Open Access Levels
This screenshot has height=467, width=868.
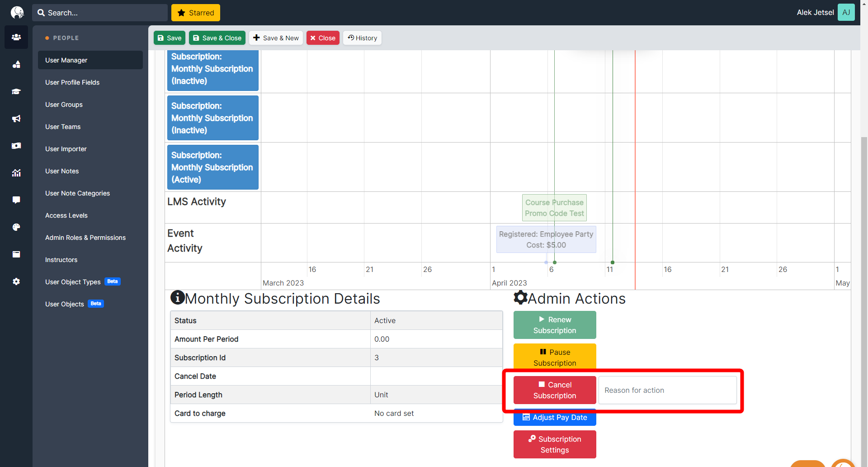(x=90, y=215)
